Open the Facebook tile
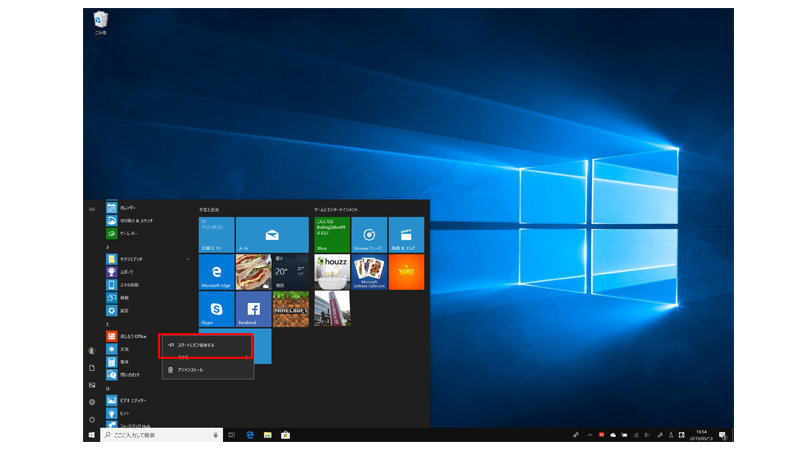Viewport: 800px width, 450px height. click(254, 309)
